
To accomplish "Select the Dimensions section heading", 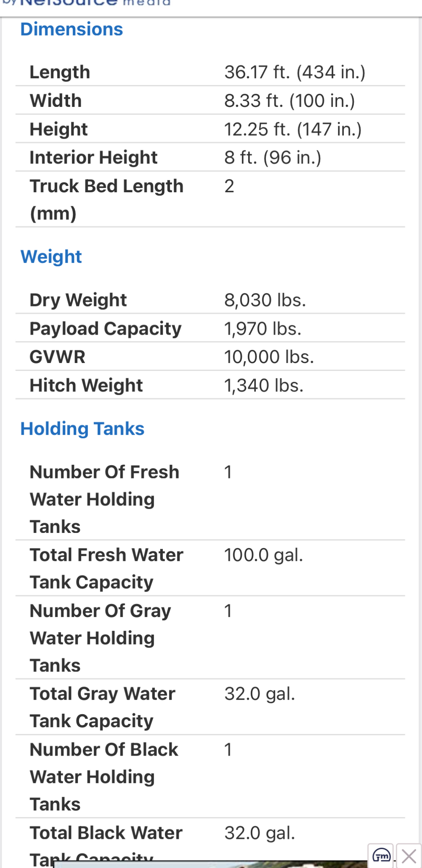I will click(71, 29).
